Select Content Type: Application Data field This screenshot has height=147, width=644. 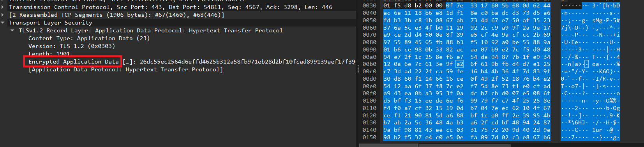[x=89, y=38]
